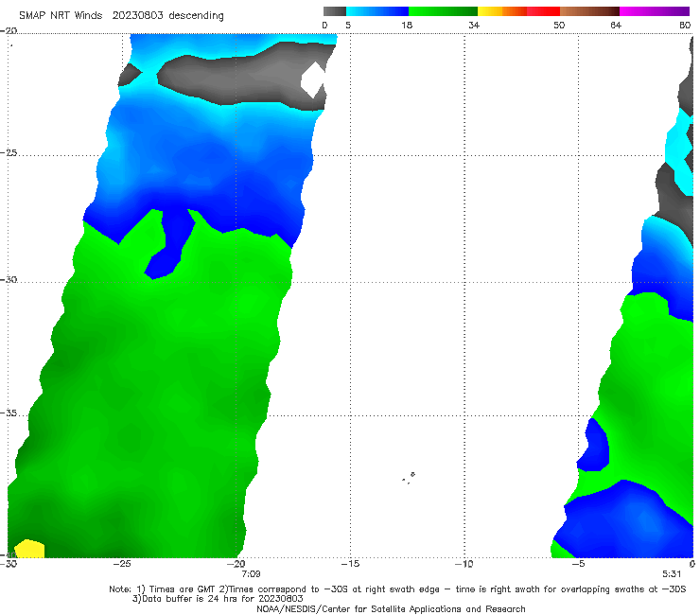Click the color scale label "80"
This screenshot has width=700, height=615.
coord(685,26)
